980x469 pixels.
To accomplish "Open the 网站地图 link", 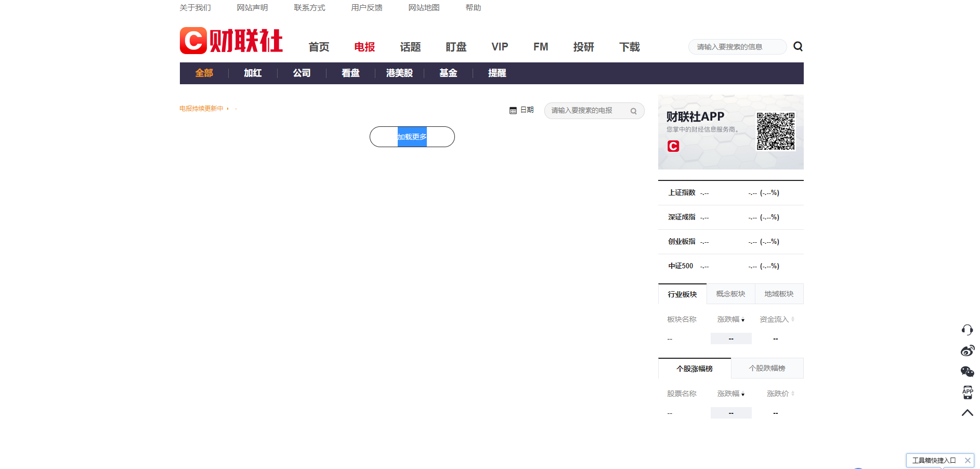I will 424,8.
